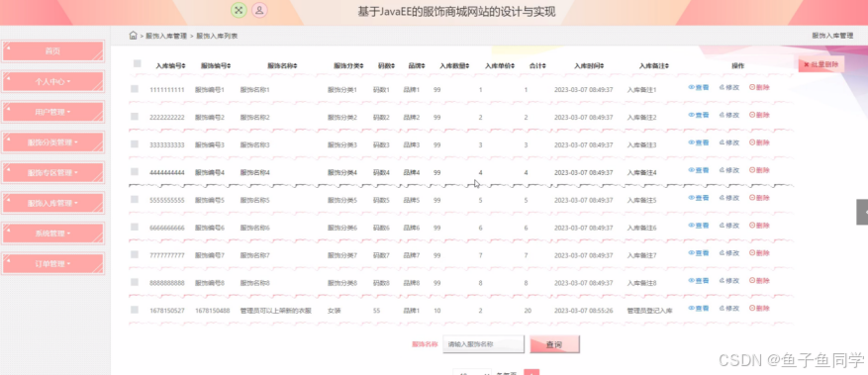Sort by the 品牌 column header

[417, 66]
